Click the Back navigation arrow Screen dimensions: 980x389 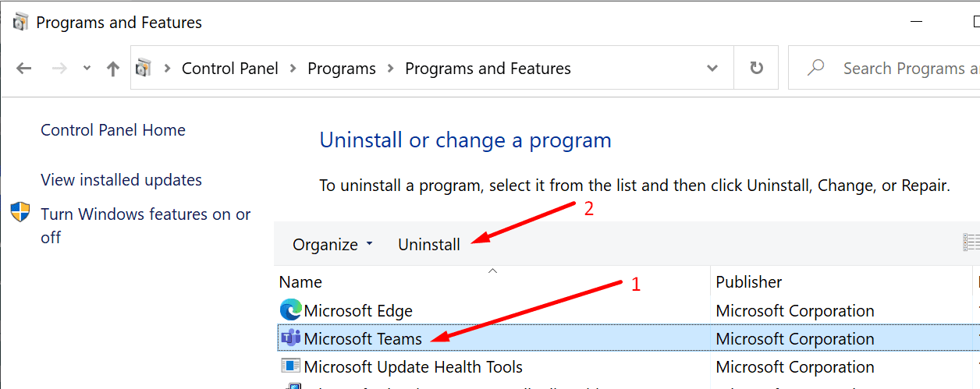(x=23, y=69)
